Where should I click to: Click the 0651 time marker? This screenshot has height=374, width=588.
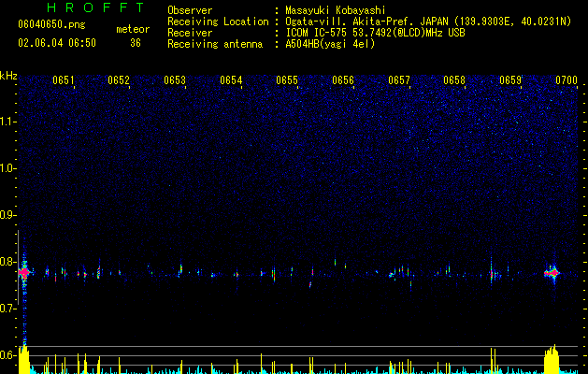63,80
